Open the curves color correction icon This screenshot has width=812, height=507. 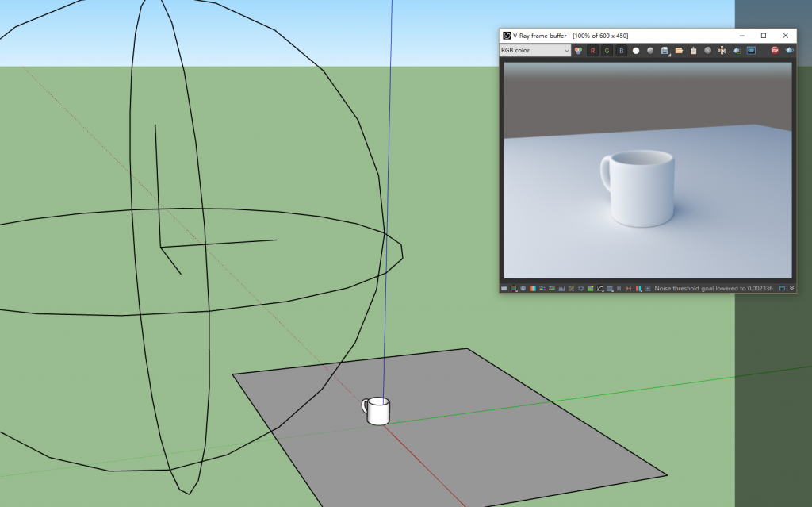click(600, 288)
